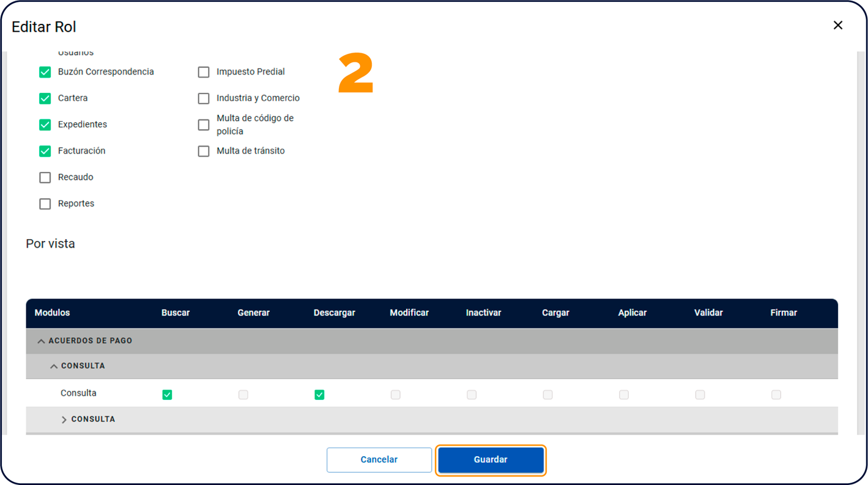868x485 pixels.
Task: Collapse the ACUERDOS DE PAGO module
Action: pos(42,341)
